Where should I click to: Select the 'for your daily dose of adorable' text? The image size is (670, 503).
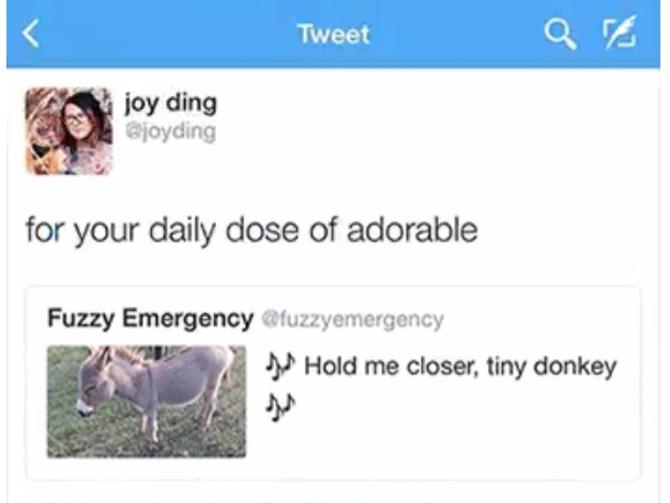click(251, 230)
